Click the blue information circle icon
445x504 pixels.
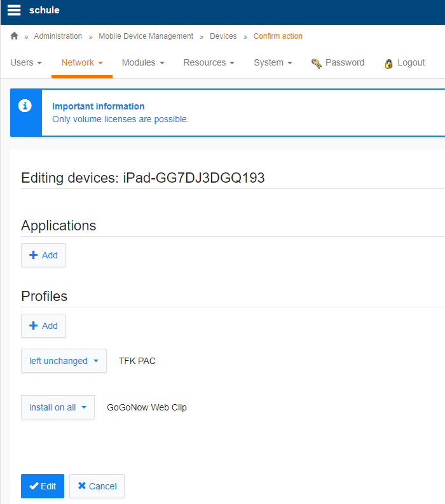coord(25,106)
